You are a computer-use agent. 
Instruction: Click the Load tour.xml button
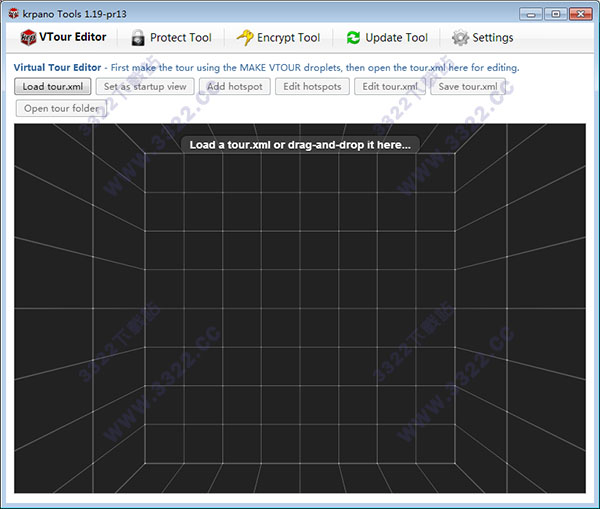(x=53, y=86)
